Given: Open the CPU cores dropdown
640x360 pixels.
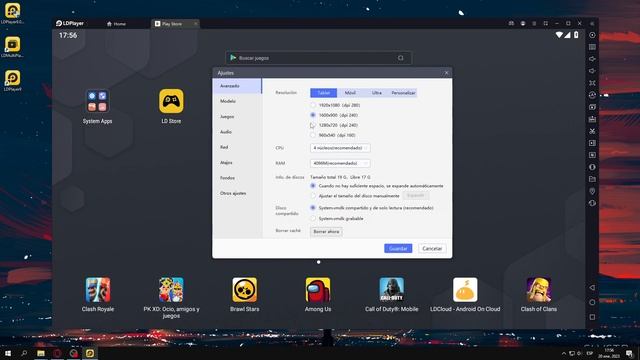Looking at the screenshot, I should click(x=340, y=148).
